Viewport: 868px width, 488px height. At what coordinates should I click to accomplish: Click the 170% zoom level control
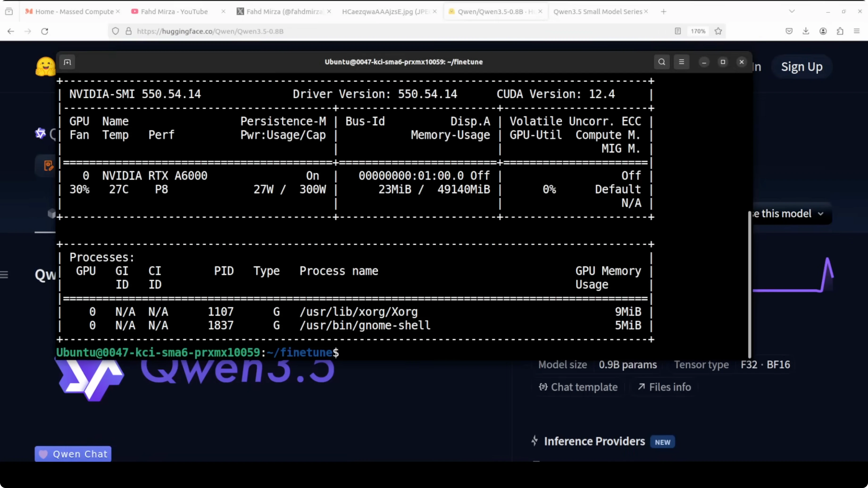tap(698, 31)
